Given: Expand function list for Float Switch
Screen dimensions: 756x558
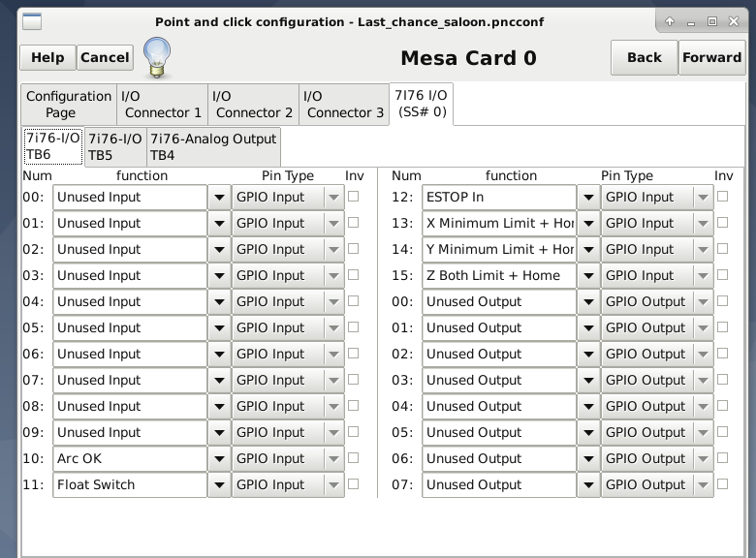Looking at the screenshot, I should pyautogui.click(x=219, y=485).
